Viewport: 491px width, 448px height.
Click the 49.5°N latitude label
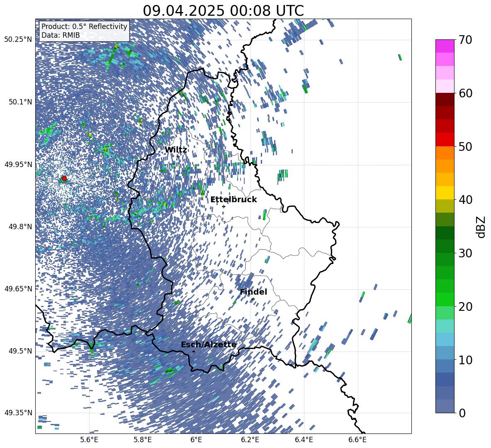coord(20,351)
